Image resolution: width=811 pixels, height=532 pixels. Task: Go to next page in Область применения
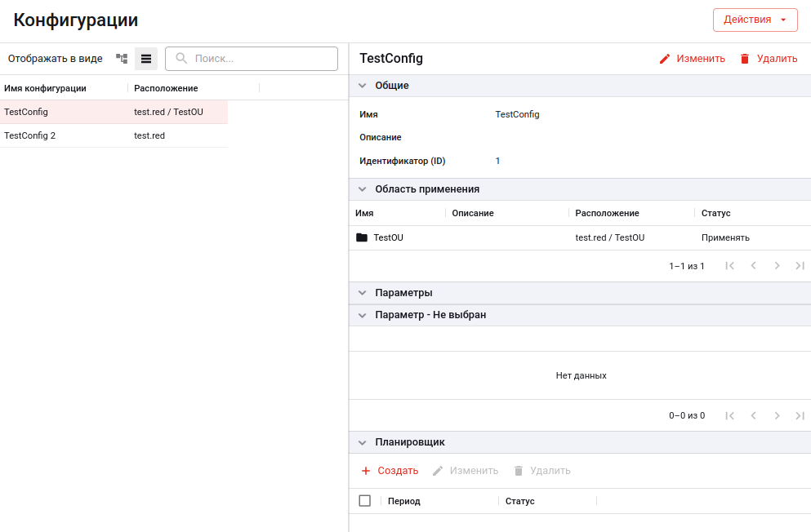(777, 266)
